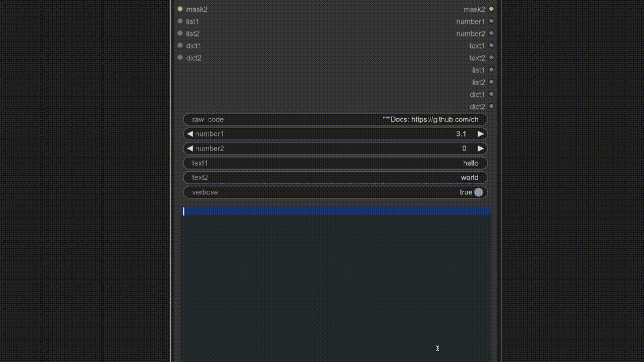This screenshot has width=644, height=362.
Task: Toggle the verbose switch off
Action: [478, 192]
